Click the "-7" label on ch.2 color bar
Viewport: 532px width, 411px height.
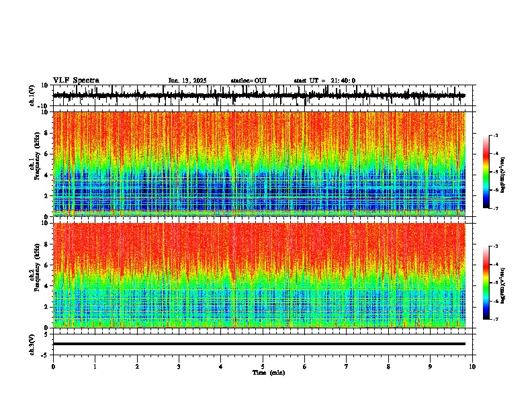(x=495, y=319)
